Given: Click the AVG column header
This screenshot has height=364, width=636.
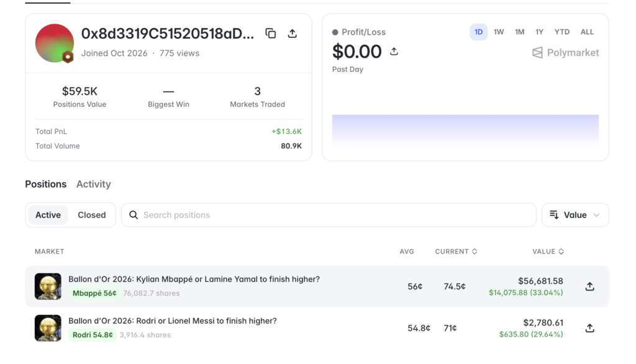Looking at the screenshot, I should [407, 252].
